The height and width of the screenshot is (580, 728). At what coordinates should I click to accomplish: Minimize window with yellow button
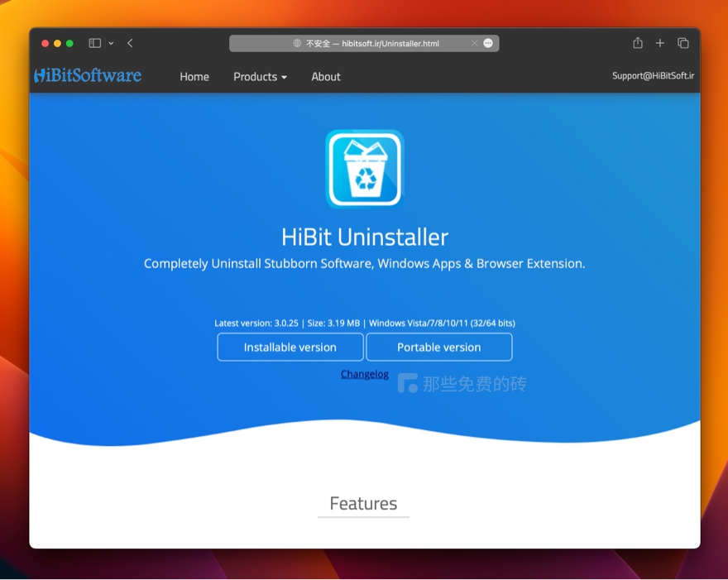[x=57, y=43]
